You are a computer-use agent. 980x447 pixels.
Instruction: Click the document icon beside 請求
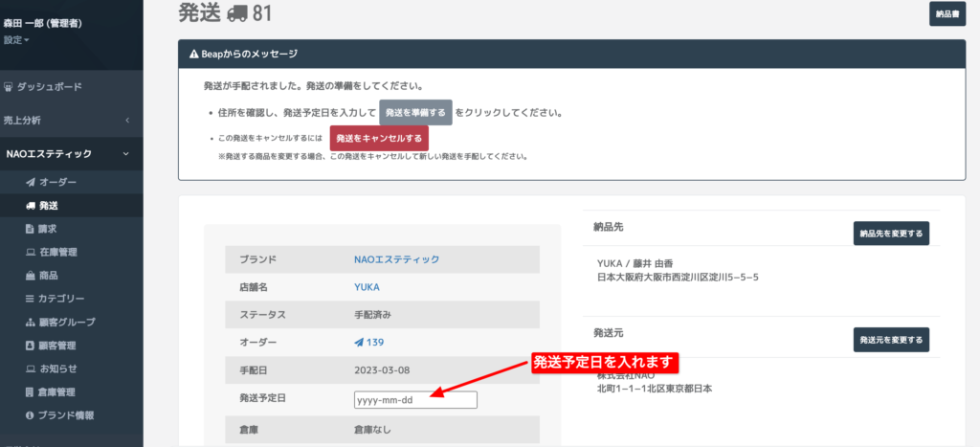(30, 229)
